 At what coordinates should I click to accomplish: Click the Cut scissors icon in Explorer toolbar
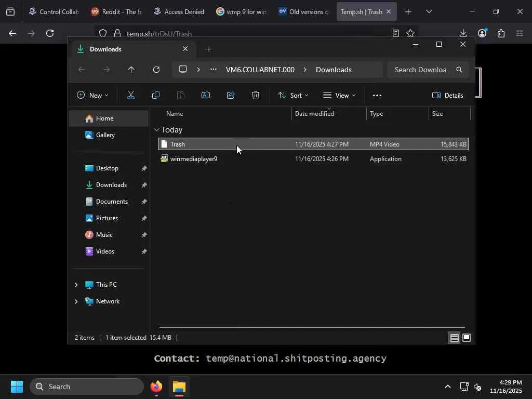coord(130,96)
